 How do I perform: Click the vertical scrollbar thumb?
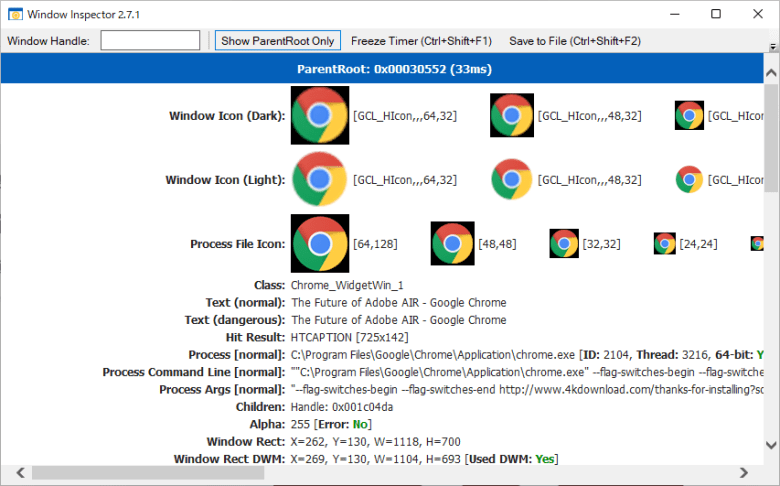click(x=771, y=138)
